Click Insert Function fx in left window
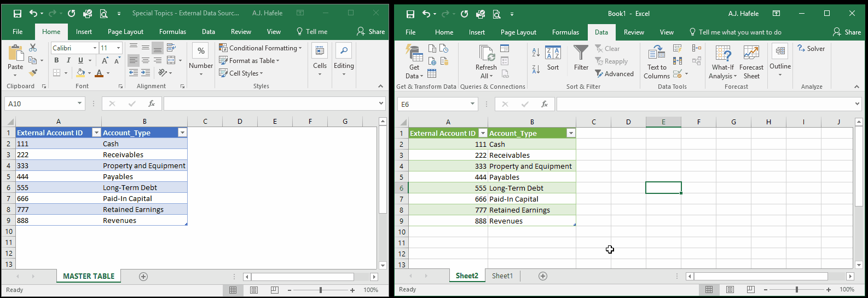Image resolution: width=868 pixels, height=298 pixels. (x=152, y=104)
